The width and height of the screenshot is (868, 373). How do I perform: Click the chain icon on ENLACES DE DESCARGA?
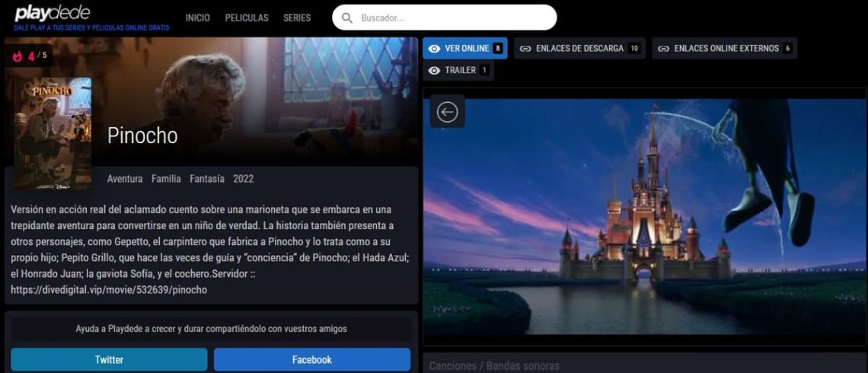[x=525, y=49]
